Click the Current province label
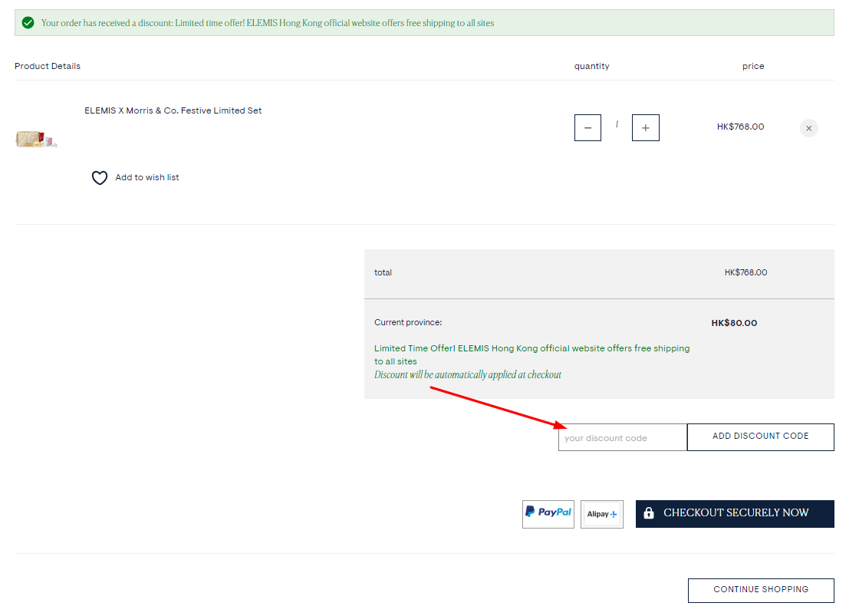 pos(407,322)
